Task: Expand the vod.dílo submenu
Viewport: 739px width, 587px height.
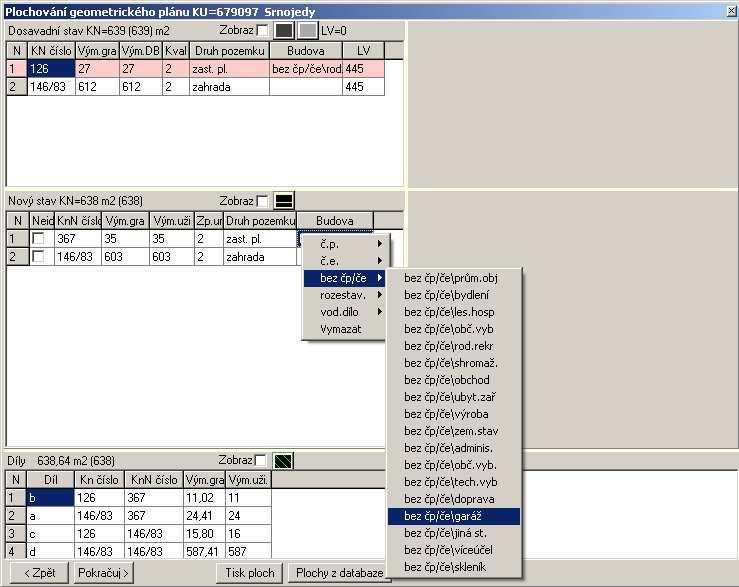Action: pos(345,312)
